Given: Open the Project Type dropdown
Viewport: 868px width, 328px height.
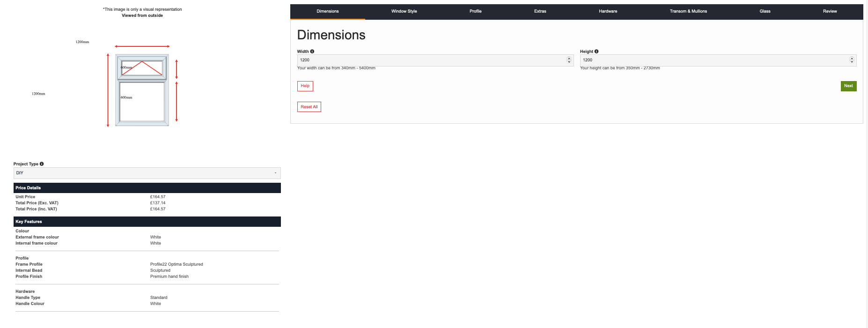Looking at the screenshot, I should click(147, 173).
